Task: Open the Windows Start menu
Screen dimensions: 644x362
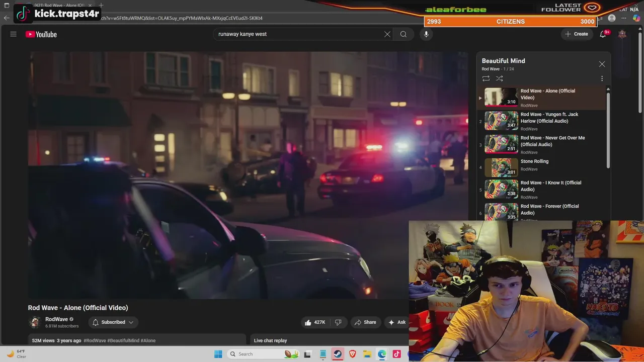Action: coord(218,354)
